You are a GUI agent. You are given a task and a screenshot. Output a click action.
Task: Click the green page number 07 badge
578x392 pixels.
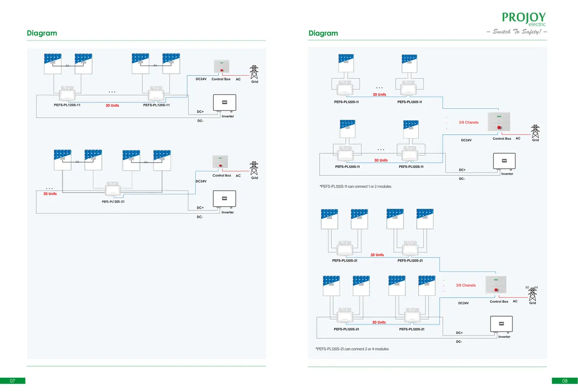[13, 381]
